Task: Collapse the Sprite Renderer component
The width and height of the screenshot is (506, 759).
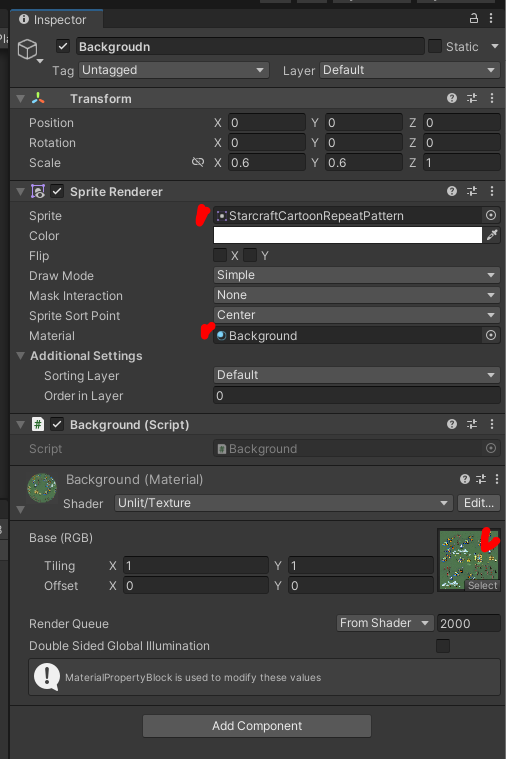Action: 20,192
